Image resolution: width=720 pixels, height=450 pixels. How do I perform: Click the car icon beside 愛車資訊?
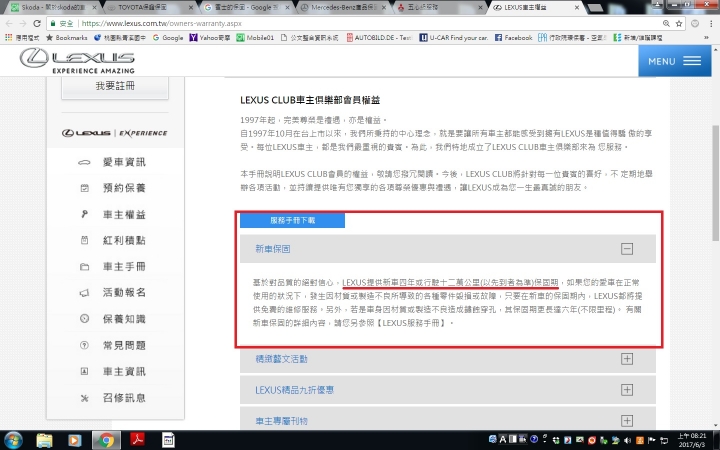point(84,162)
